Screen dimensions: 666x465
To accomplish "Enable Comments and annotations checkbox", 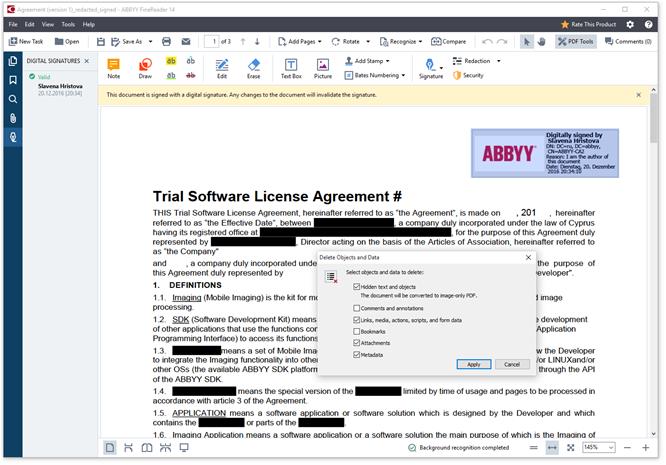I will pyautogui.click(x=357, y=308).
